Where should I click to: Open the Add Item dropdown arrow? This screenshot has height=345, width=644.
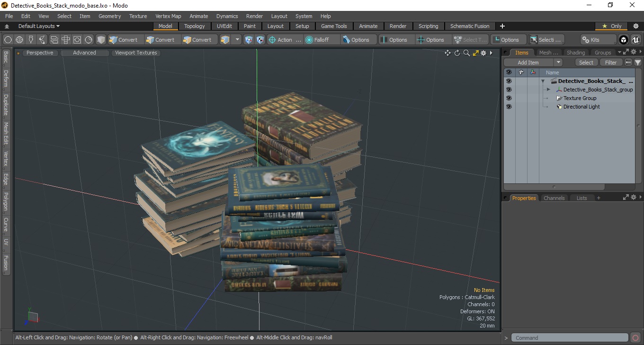[558, 63]
